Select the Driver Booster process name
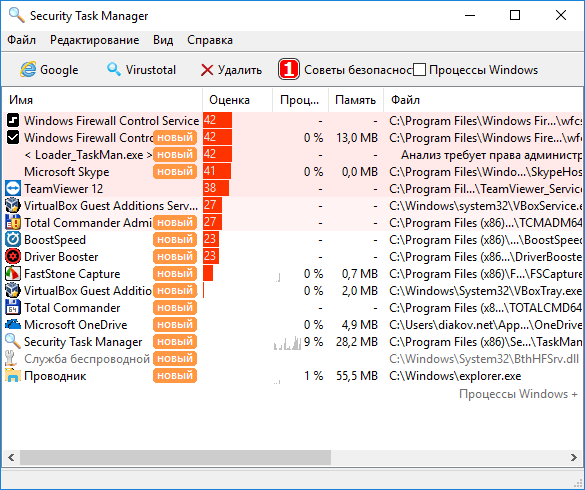 (61, 257)
